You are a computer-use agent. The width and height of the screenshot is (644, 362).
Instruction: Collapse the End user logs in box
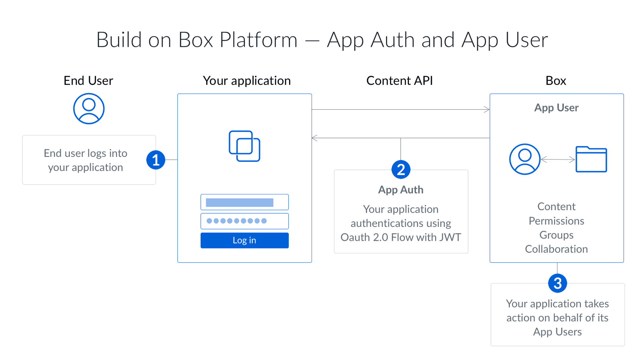click(88, 160)
